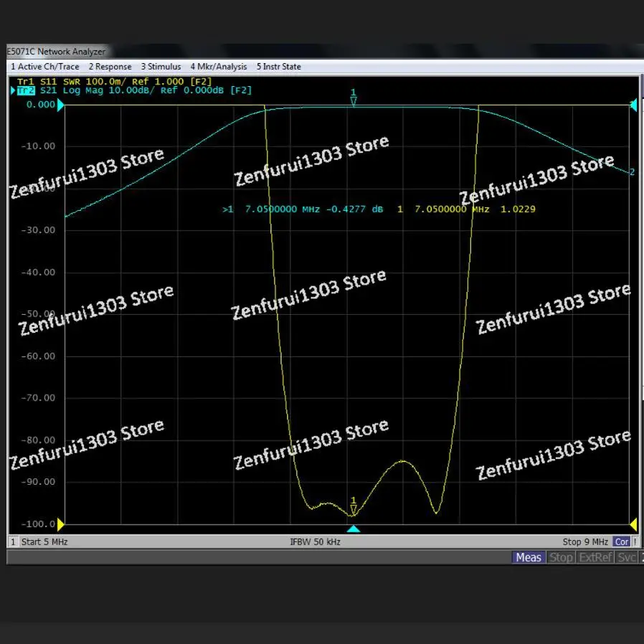644x644 pixels.
Task: Click the Start 5 MHz field
Action: click(x=44, y=542)
